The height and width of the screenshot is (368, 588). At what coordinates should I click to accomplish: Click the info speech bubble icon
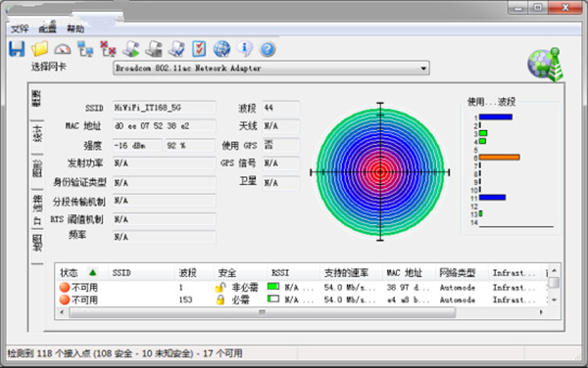(x=244, y=49)
